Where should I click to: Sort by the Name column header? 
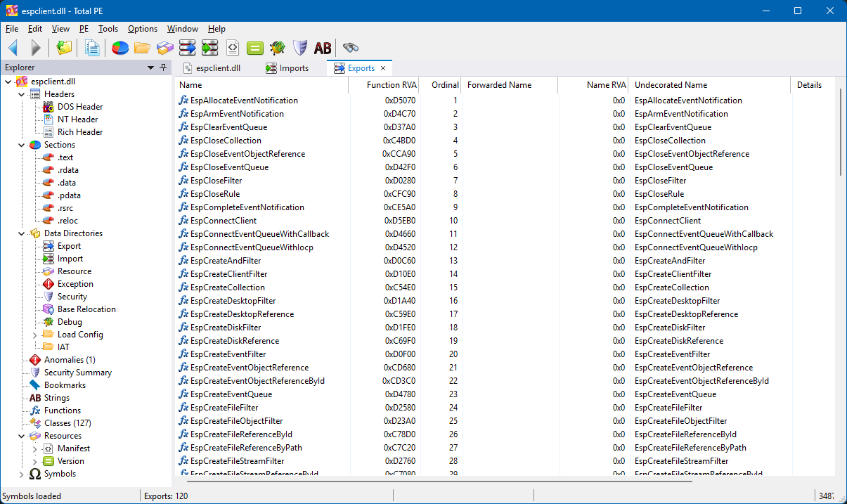(261, 85)
